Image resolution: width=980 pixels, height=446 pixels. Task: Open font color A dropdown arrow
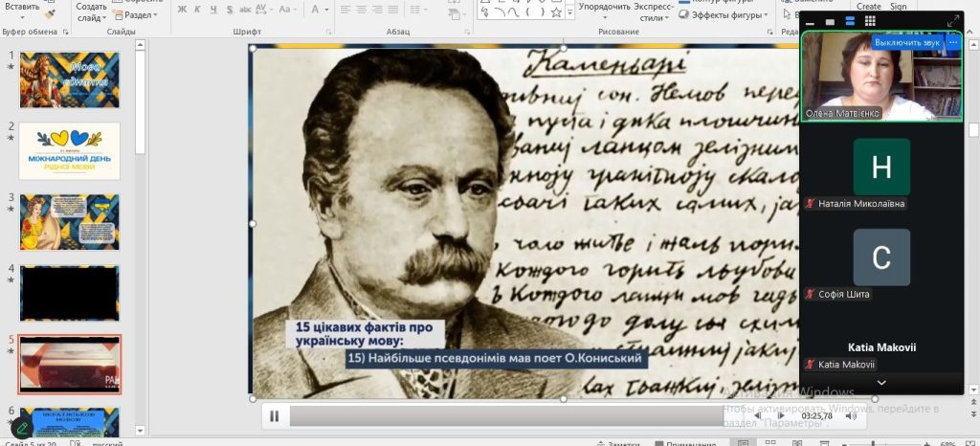point(327,10)
